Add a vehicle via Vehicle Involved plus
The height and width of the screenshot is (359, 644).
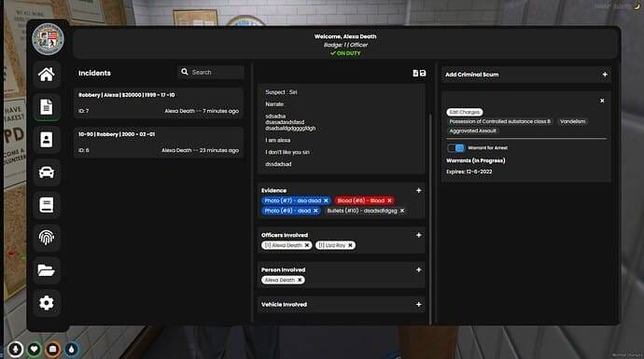(418, 304)
